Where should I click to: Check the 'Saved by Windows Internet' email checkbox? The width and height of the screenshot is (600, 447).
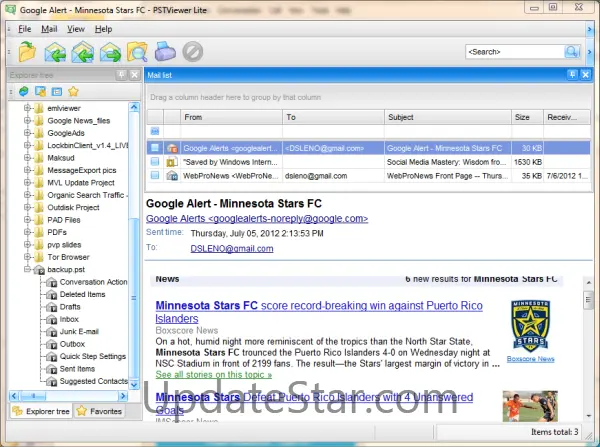[155, 161]
